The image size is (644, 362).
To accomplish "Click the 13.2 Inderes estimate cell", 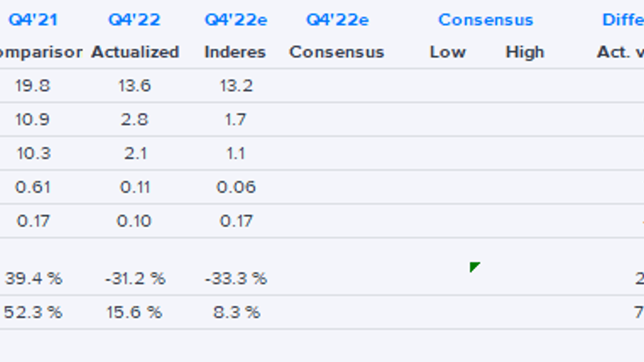I will (x=236, y=86).
